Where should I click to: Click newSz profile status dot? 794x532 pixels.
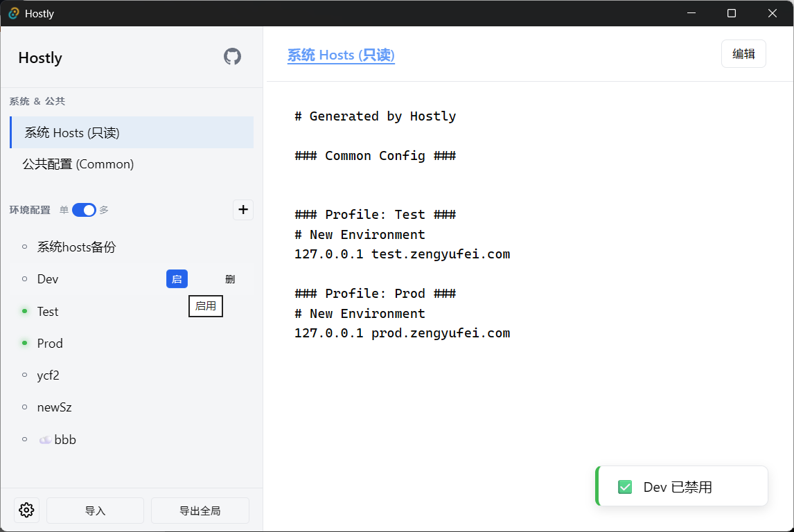[24, 407]
